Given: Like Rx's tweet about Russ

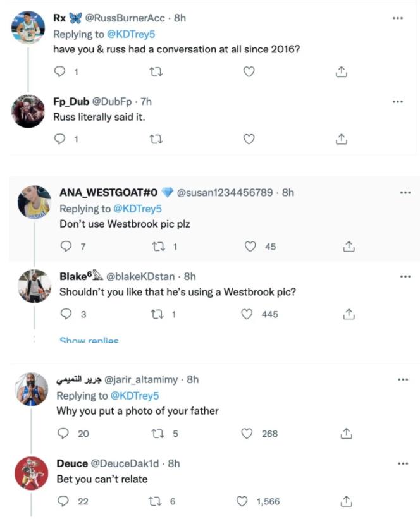Looking at the screenshot, I should pyautogui.click(x=249, y=72).
